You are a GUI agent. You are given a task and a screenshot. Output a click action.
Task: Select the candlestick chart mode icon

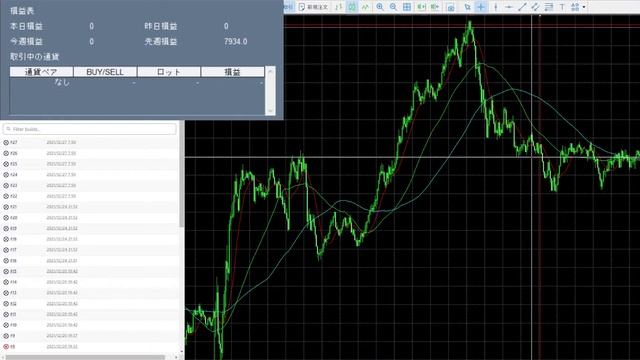[x=352, y=7]
